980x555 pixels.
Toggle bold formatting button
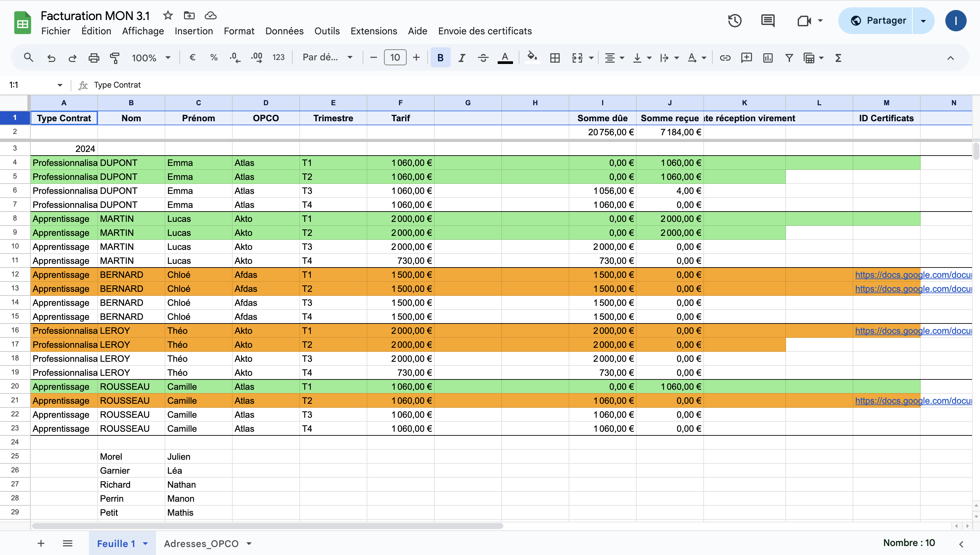pos(440,58)
